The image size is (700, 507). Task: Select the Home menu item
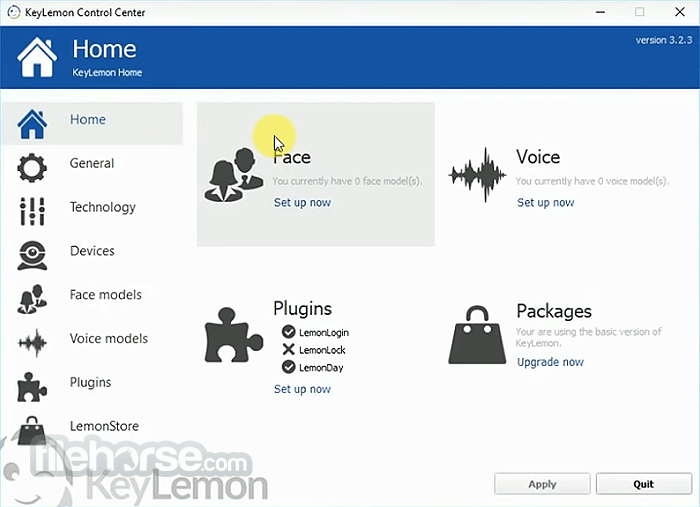click(x=92, y=124)
